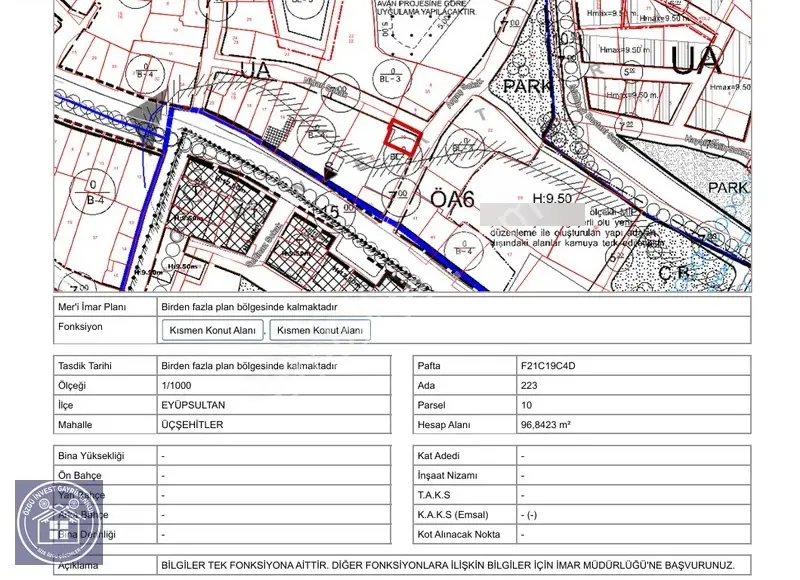Click the left Kısmen Konut Alanı button
This screenshot has width=800, height=580.
(212, 330)
